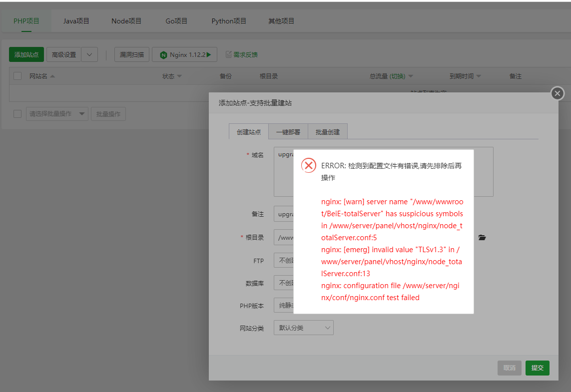571x392 pixels.
Task: Select the 一键部署 dialog tab
Action: coord(288,132)
